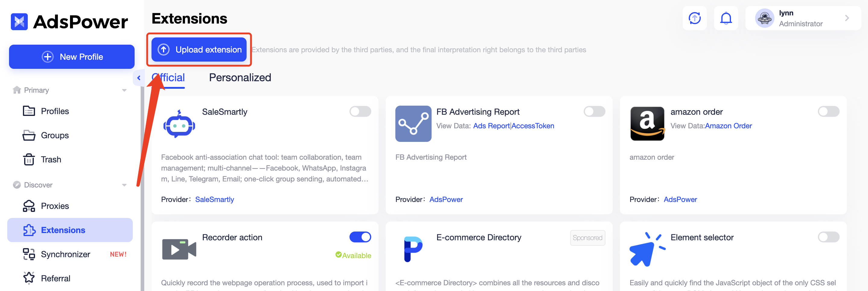Expand the lynn Administrator account menu
Viewport: 868px width, 291px height.
pyautogui.click(x=847, y=18)
